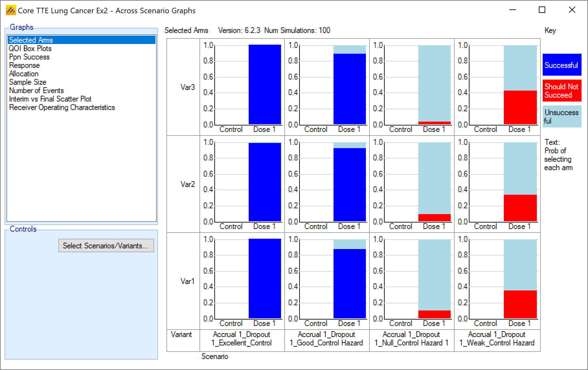
Task: Choose Response from the graph list
Action: [24, 65]
